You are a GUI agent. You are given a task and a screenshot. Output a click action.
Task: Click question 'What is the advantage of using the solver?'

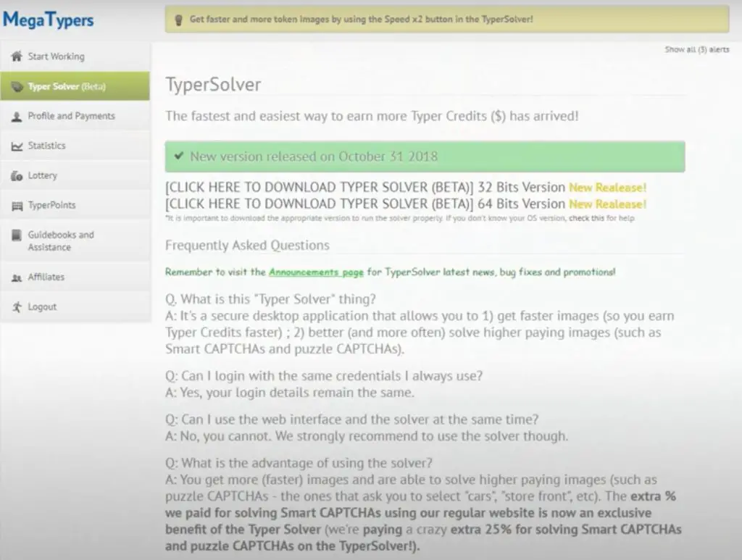click(299, 463)
